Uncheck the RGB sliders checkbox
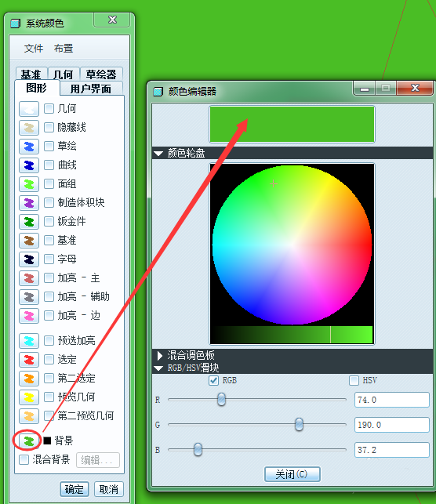436x504 pixels. [214, 381]
